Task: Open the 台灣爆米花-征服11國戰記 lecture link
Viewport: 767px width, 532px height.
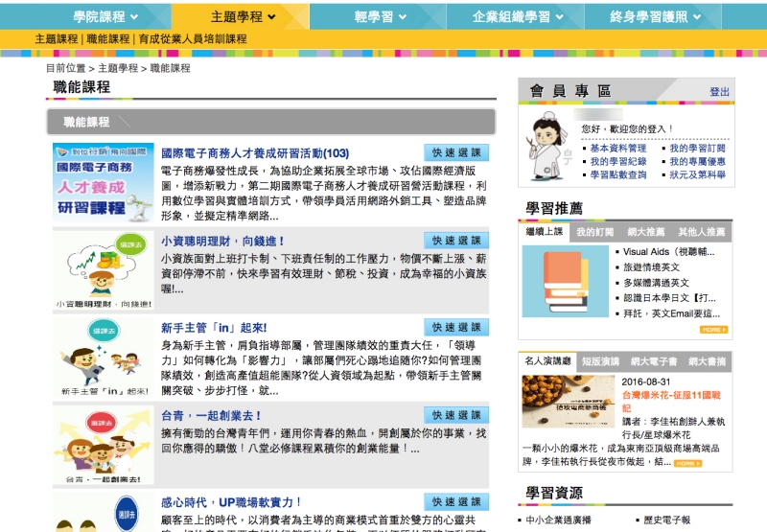Action: (671, 402)
